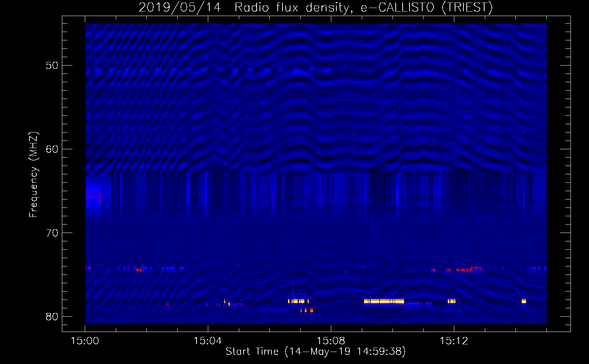Click the '15:00' time tick label
Viewport: 589px width, 364px height.
coord(85,341)
